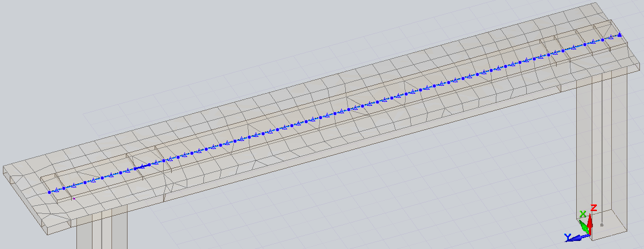Select the left support column
644x249 pixels.
coord(101,233)
